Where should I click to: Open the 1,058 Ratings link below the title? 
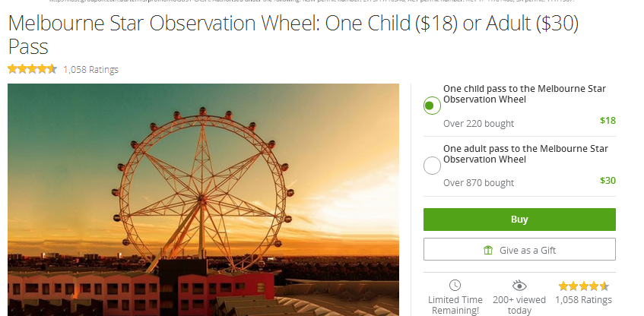tap(90, 70)
